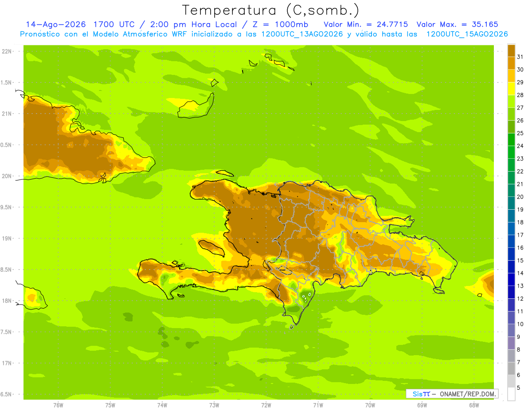
Task: Click the title 'Temperatura (C,somb.)'
Action: click(x=271, y=10)
